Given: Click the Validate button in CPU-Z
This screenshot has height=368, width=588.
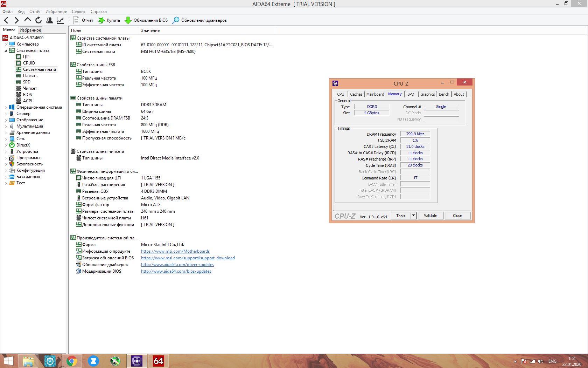Looking at the screenshot, I should pos(430,216).
